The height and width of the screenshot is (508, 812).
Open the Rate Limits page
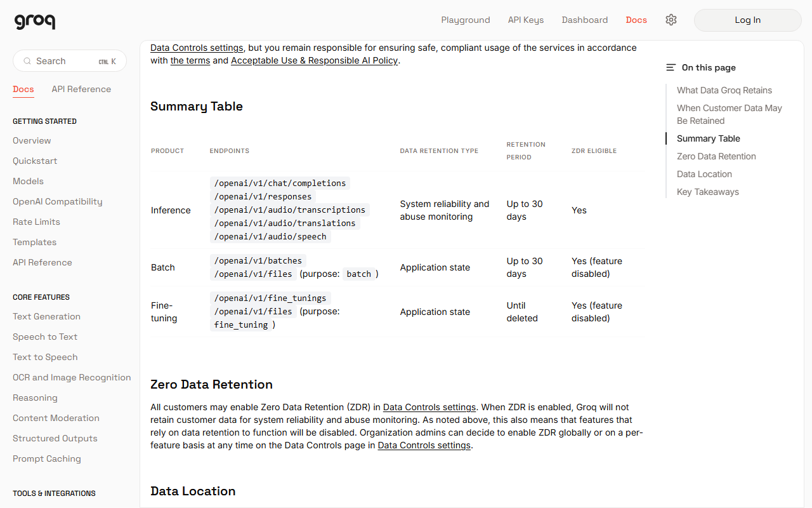pyautogui.click(x=36, y=222)
